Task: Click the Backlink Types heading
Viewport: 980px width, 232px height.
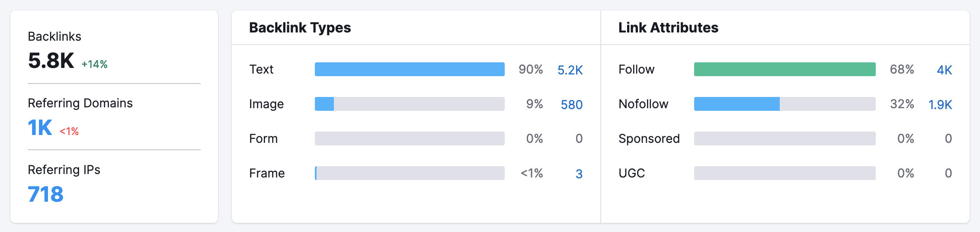Action: coord(300,28)
